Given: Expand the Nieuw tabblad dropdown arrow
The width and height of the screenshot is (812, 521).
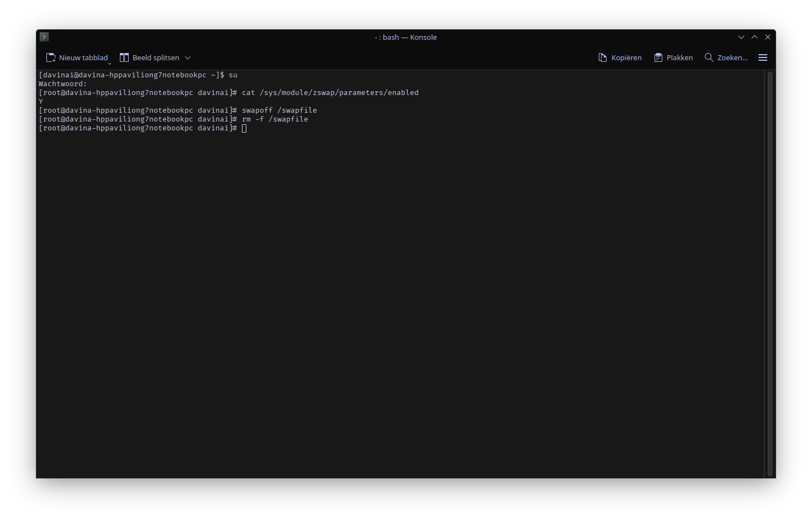Looking at the screenshot, I should (109, 64).
